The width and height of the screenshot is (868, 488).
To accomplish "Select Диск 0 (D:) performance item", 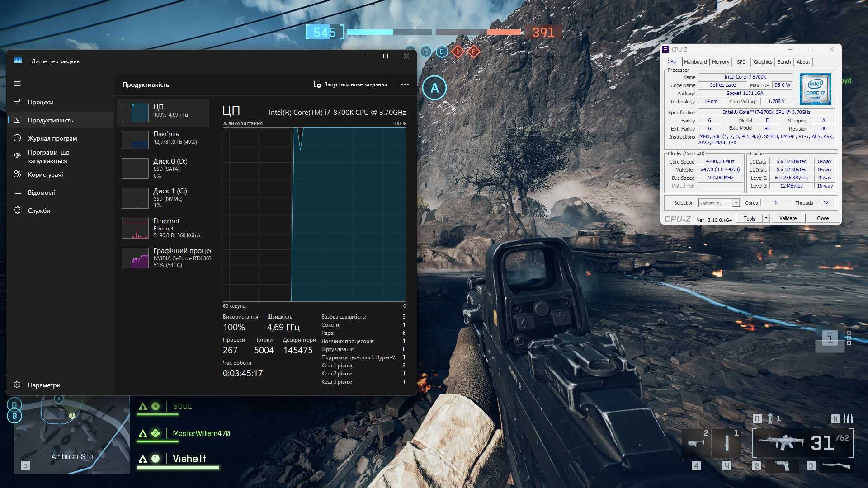I will (163, 168).
